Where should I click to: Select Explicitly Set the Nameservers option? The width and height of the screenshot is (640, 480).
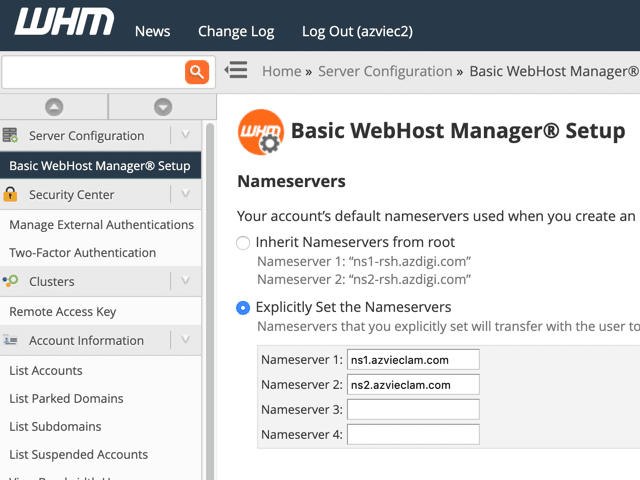(x=243, y=307)
